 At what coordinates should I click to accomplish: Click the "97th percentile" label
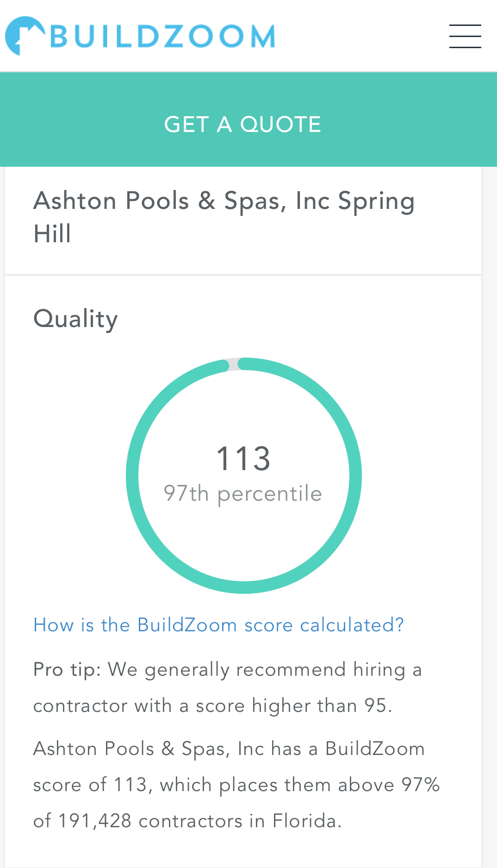click(x=243, y=494)
